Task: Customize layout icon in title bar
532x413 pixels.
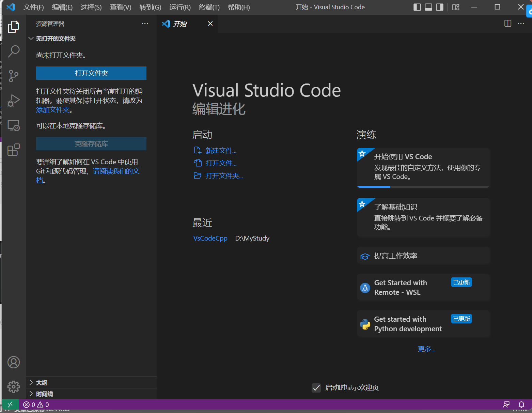Action: pos(456,7)
